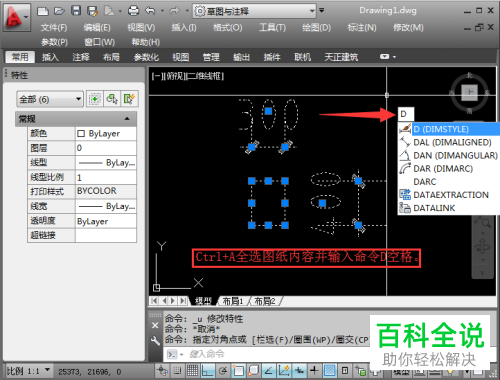Click the Save icon in quick access toolbar

(x=76, y=11)
